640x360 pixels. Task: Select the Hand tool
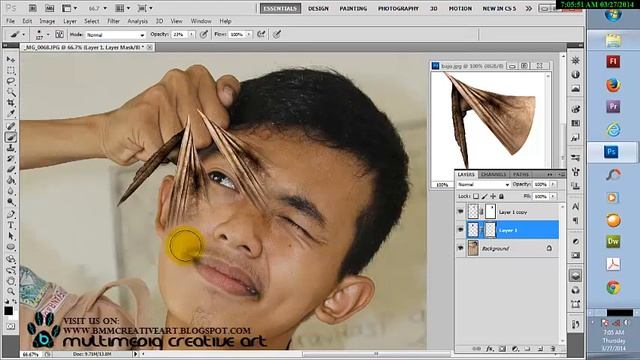(x=11, y=281)
